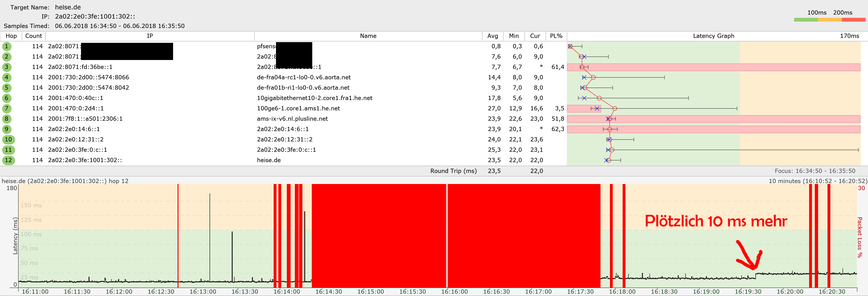Sort by the Avg column header
This screenshot has height=296, width=868.
pos(492,36)
